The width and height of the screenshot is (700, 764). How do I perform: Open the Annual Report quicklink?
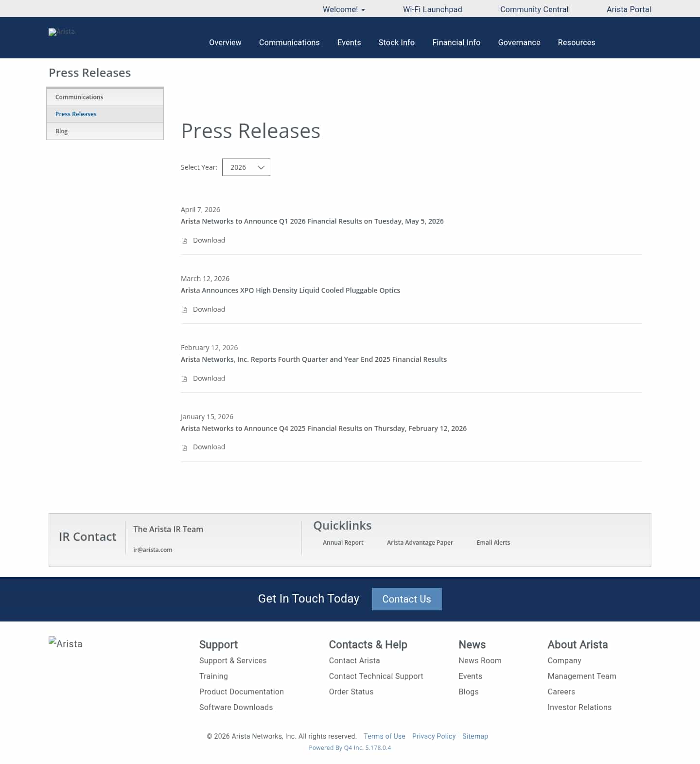(x=343, y=543)
